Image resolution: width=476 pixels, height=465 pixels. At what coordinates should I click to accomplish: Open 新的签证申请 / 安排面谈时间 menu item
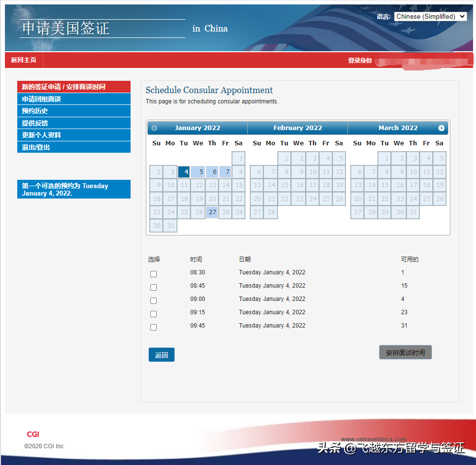pyautogui.click(x=74, y=87)
